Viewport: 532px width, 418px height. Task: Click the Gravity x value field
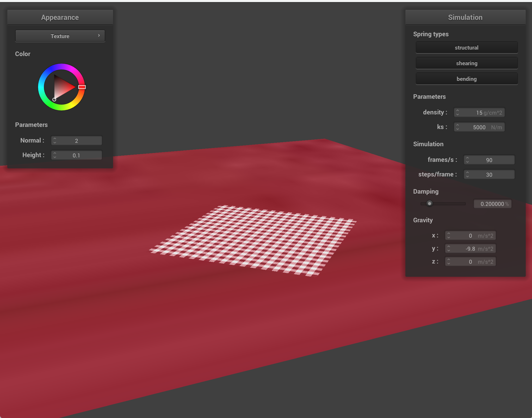click(470, 236)
